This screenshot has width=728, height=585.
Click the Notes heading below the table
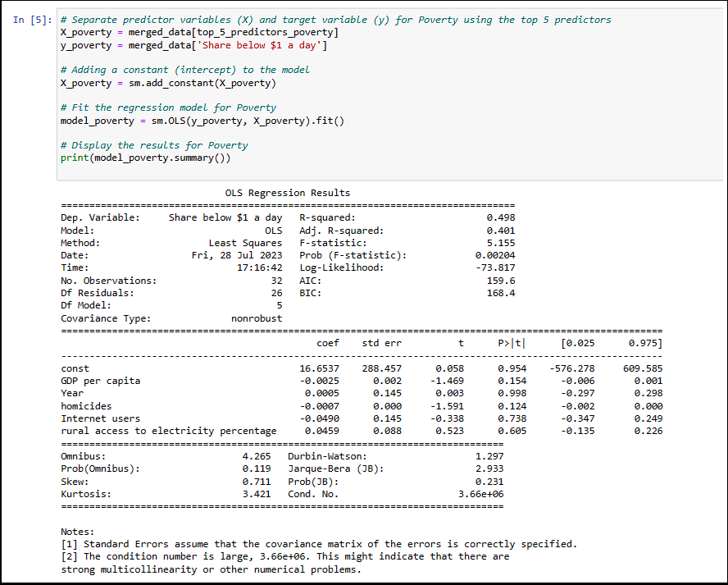pyautogui.click(x=72, y=531)
